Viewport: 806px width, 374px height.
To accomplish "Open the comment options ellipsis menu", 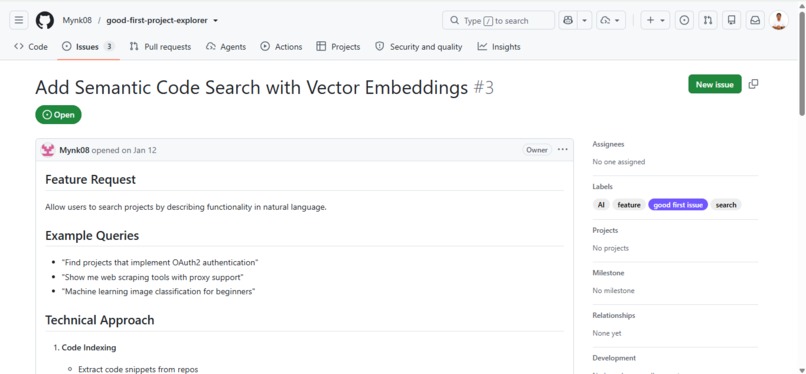I will [x=563, y=149].
